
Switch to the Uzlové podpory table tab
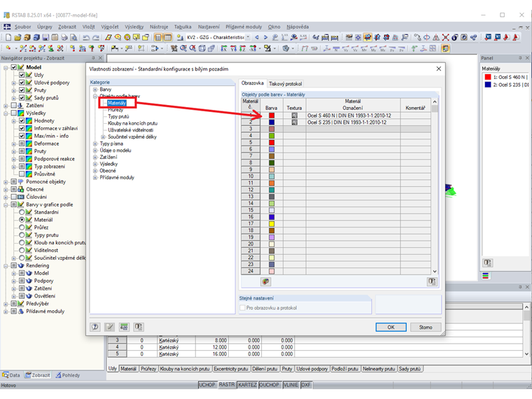pyautogui.click(x=311, y=369)
